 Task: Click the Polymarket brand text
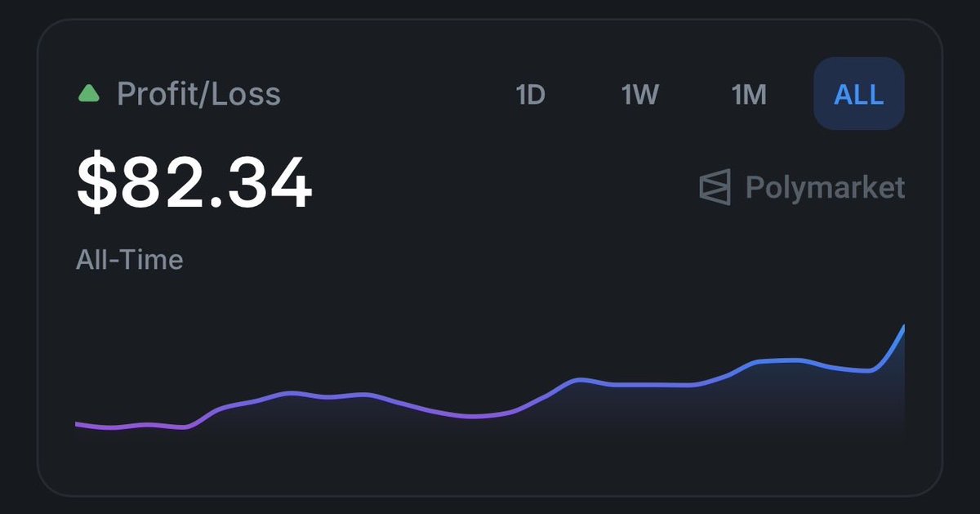pyautogui.click(x=825, y=188)
